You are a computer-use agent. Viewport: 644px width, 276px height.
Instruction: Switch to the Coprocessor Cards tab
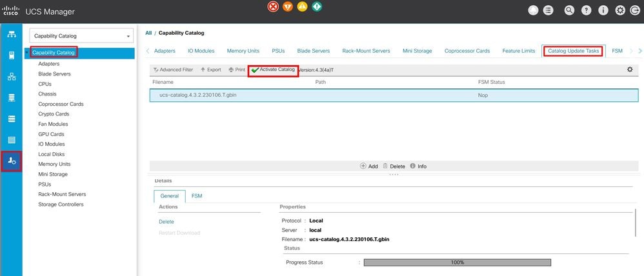click(467, 51)
